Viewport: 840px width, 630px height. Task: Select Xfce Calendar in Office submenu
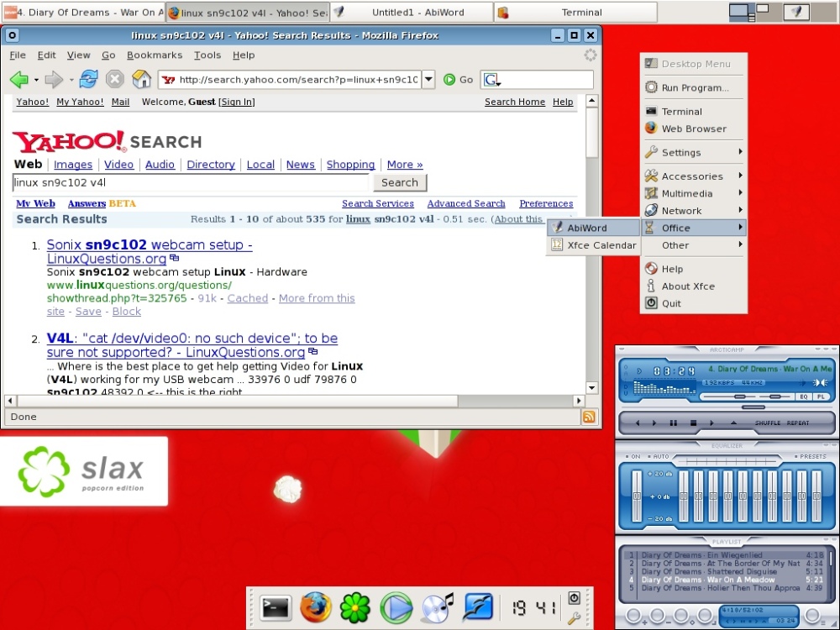[x=593, y=244]
